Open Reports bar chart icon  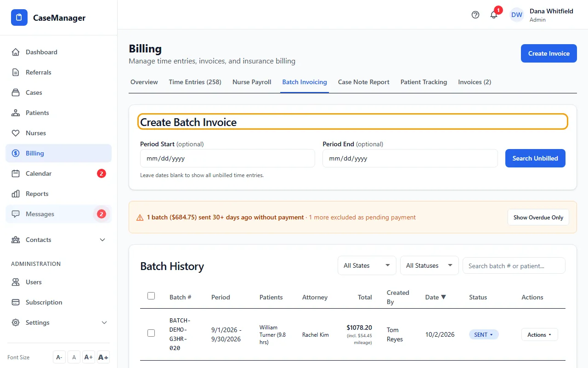pos(16,194)
